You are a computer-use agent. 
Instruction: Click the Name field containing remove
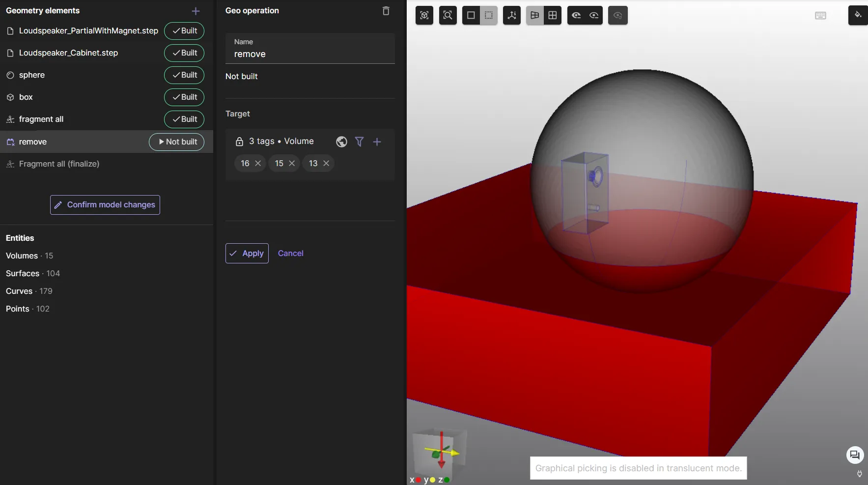[x=310, y=49]
